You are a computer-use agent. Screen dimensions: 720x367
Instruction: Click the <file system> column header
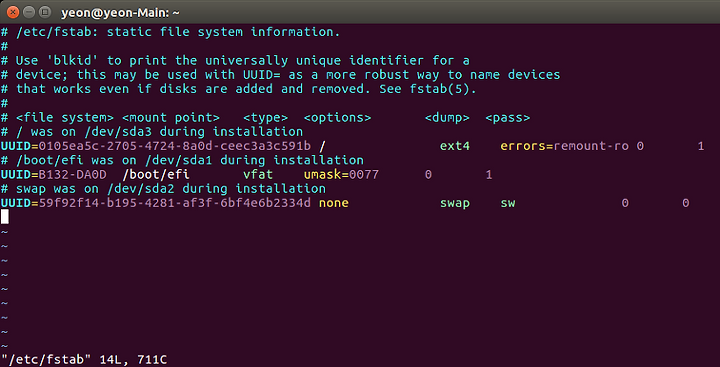coord(65,118)
